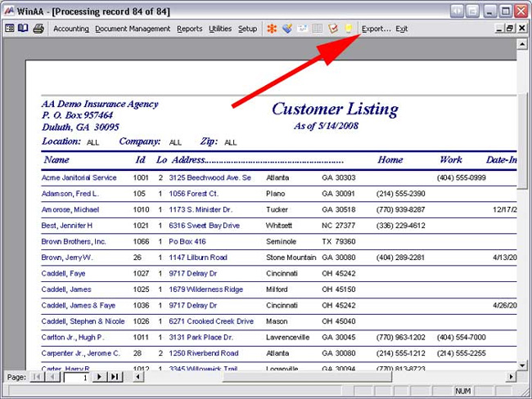The width and height of the screenshot is (532, 399).
Task: Click Exit in the menu bar
Action: pyautogui.click(x=401, y=29)
